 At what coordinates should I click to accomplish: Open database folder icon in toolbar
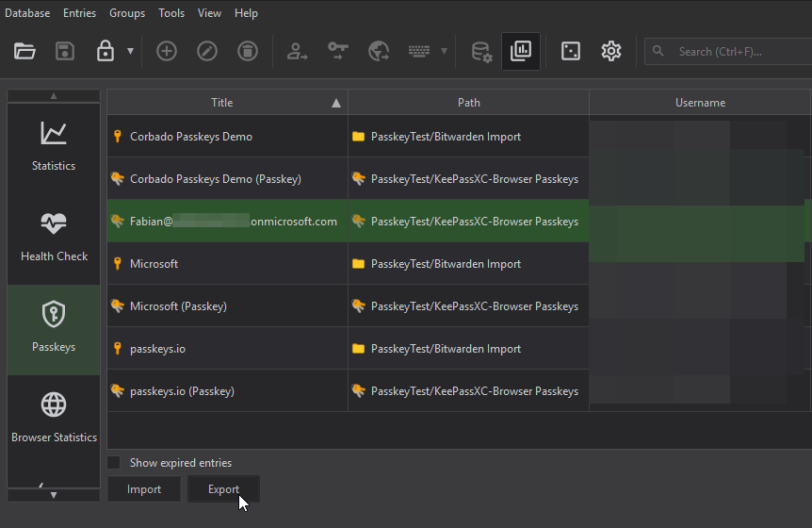point(24,51)
